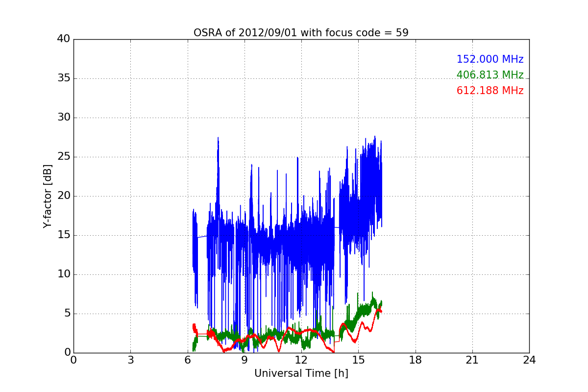Click the y-axis tick label '30'
The image size is (588, 392).
64,118
